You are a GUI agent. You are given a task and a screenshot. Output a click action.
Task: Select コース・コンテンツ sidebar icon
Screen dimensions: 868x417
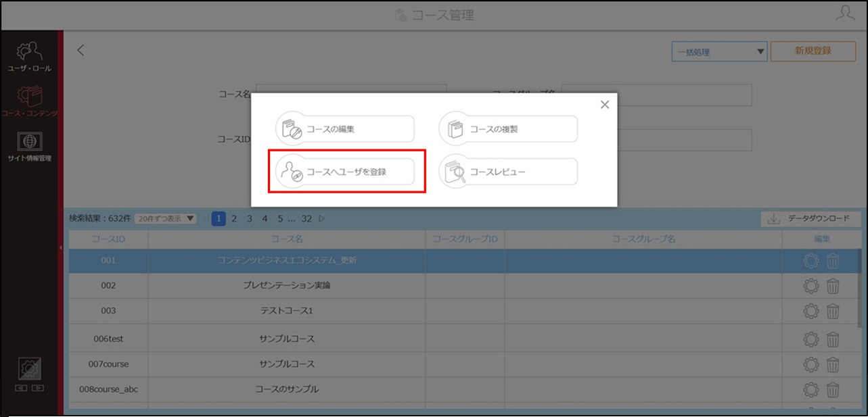pos(29,102)
